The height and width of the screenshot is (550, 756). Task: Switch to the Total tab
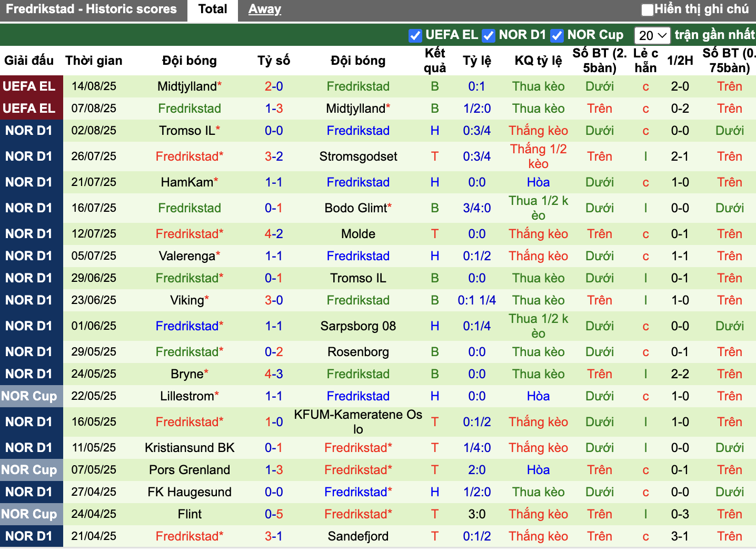(213, 9)
